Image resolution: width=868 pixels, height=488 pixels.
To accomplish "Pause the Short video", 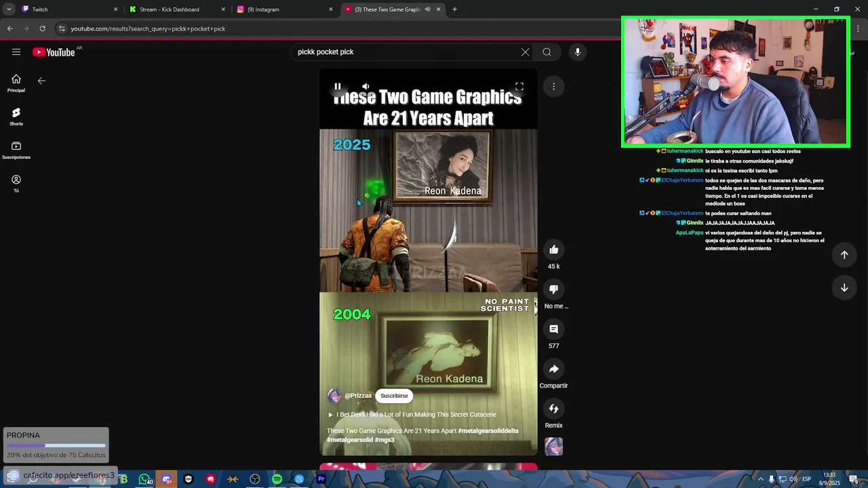I will 337,86.
